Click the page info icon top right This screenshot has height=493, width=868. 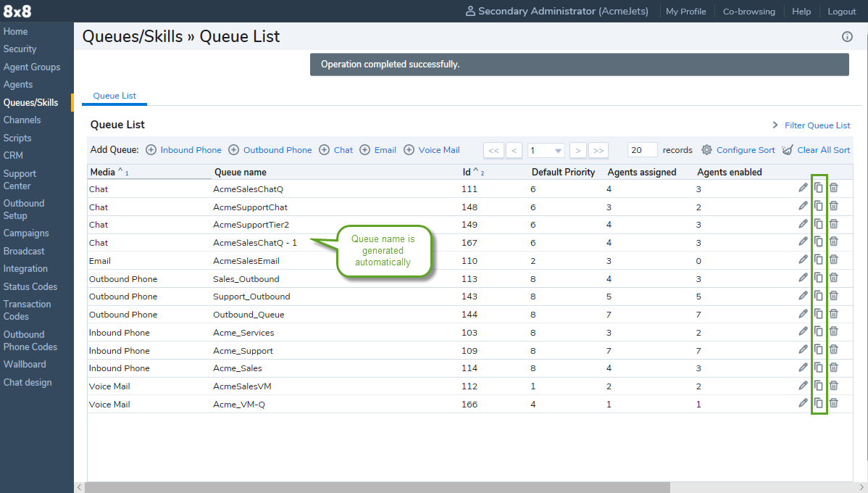click(x=847, y=36)
